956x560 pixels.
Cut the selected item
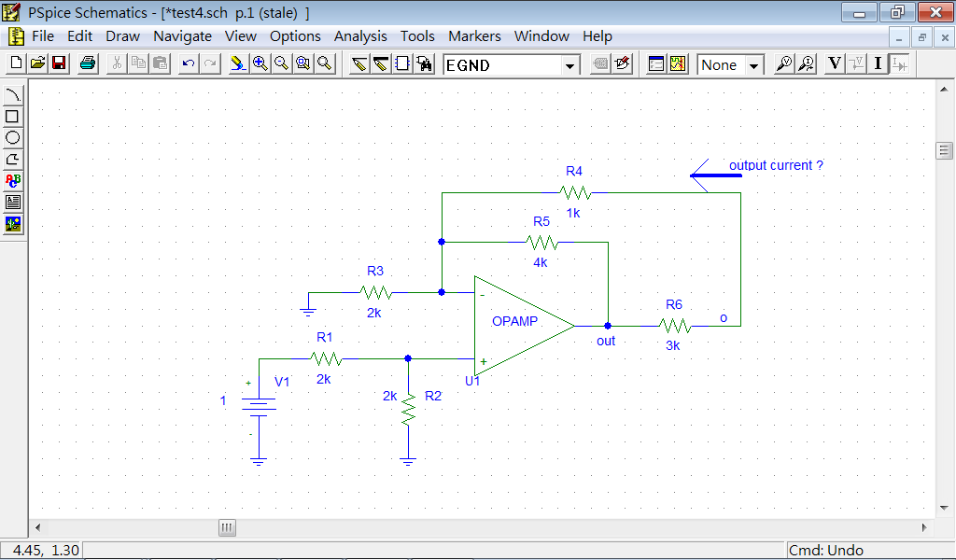(x=117, y=63)
